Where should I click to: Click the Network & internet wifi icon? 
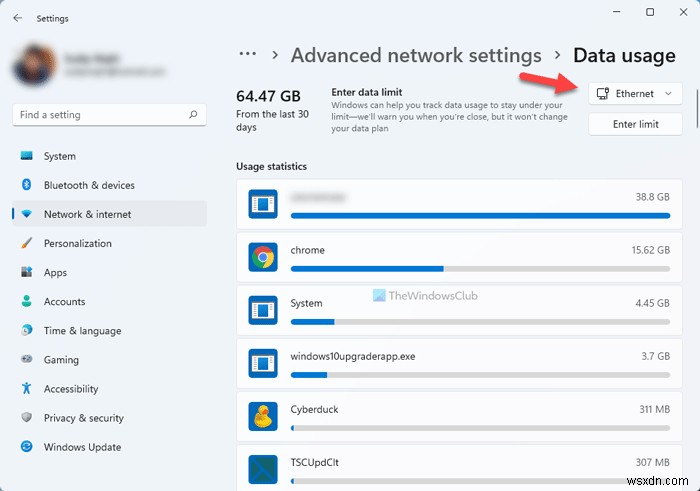point(27,214)
